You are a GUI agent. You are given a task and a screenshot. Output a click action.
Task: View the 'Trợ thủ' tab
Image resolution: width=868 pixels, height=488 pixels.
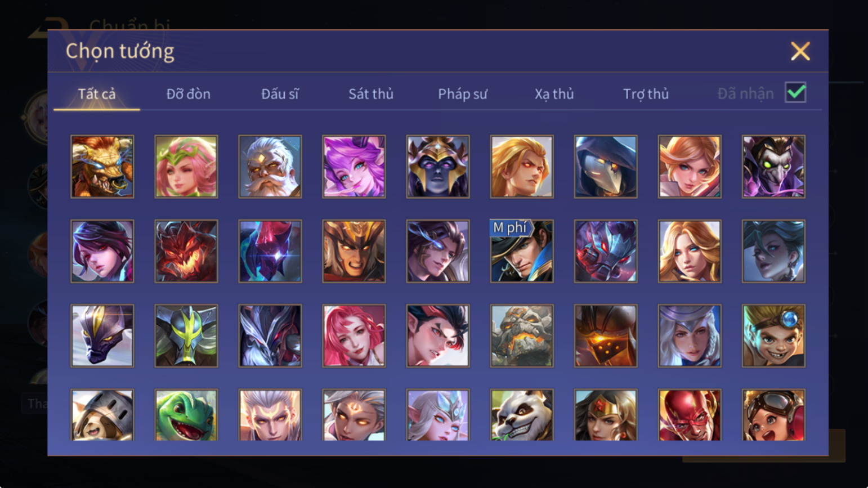[646, 94]
